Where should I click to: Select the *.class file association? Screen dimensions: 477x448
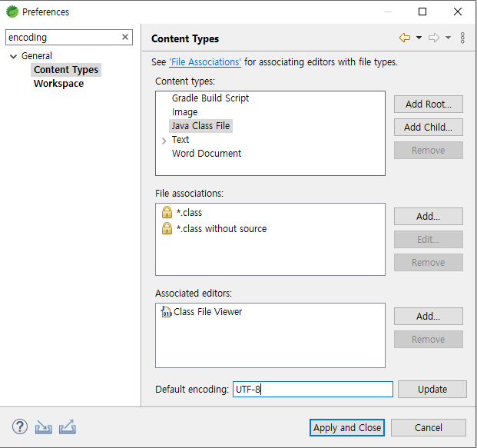click(189, 212)
